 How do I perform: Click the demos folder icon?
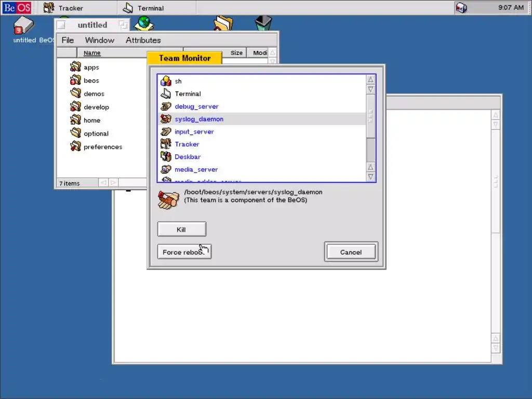pos(75,93)
